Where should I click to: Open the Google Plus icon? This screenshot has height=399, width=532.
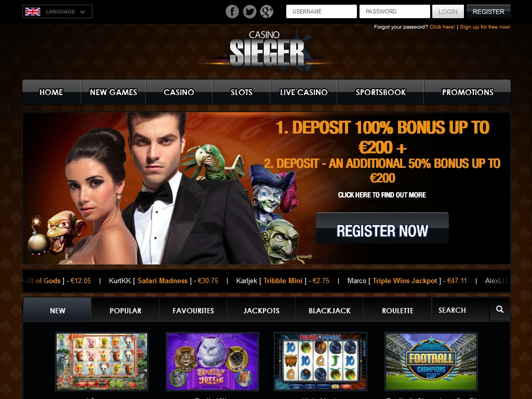click(267, 11)
